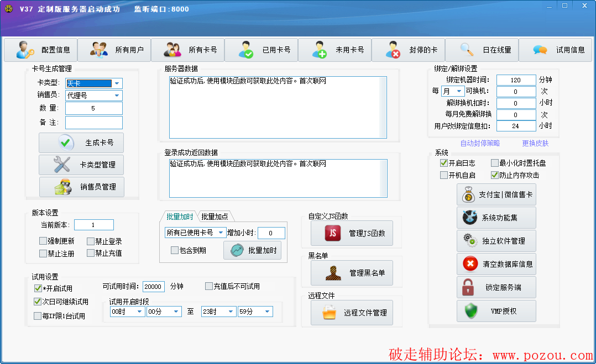The image size is (596, 364).
Task: Enable 强制更新 forced update checkbox
Action: (43, 241)
